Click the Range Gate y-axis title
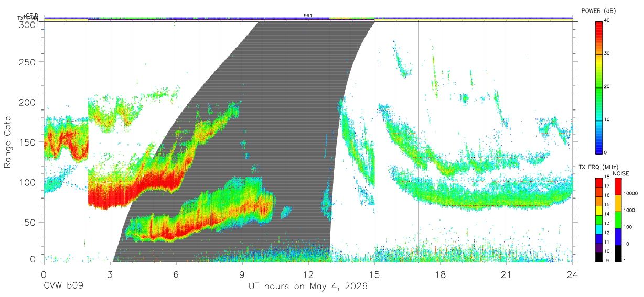The width and height of the screenshot is (644, 297). coord(8,143)
